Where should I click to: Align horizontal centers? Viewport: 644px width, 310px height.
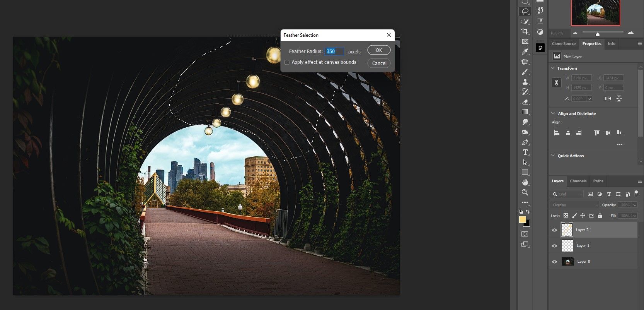pos(568,133)
